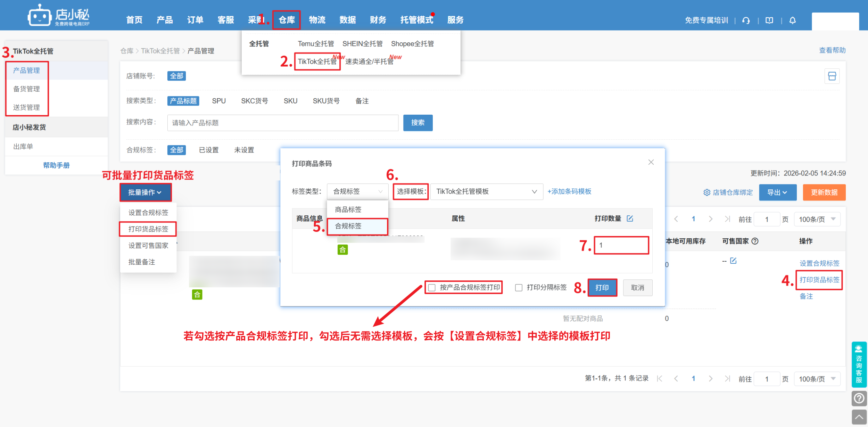Click the +添加条码模板 link
The image size is (868, 427).
coord(569,191)
